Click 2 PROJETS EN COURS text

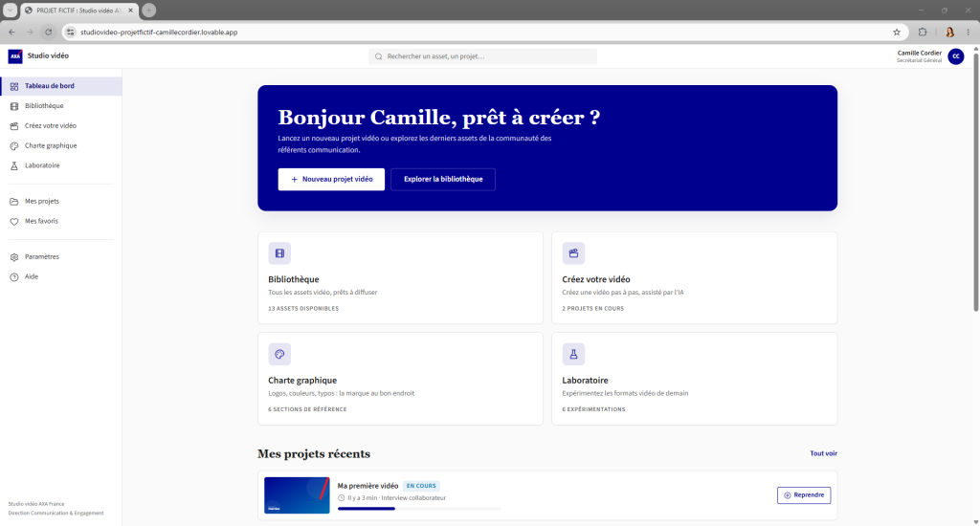tap(592, 309)
